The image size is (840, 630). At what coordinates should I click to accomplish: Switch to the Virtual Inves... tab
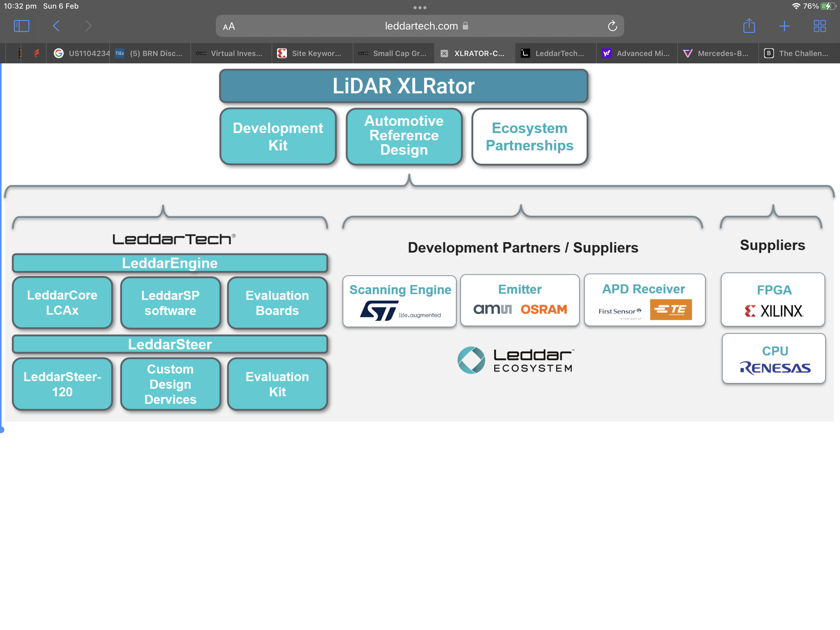(231, 53)
